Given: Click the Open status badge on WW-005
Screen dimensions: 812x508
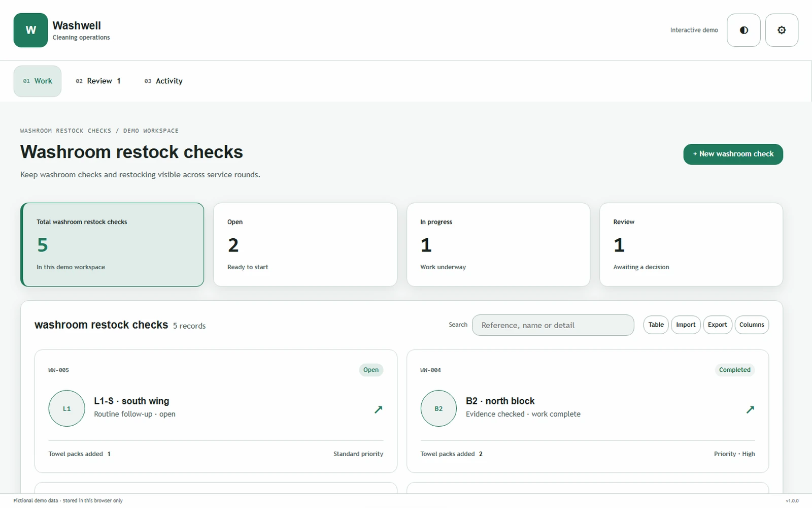Looking at the screenshot, I should 371,370.
